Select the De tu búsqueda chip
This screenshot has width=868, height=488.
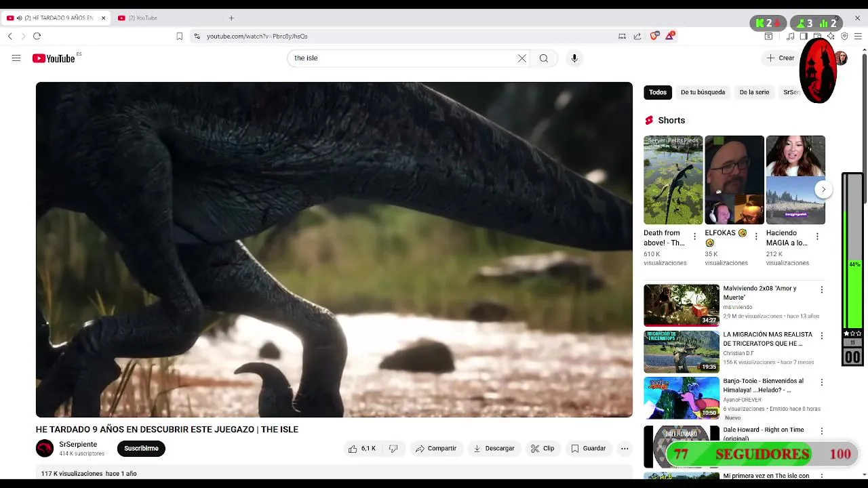(x=703, y=92)
